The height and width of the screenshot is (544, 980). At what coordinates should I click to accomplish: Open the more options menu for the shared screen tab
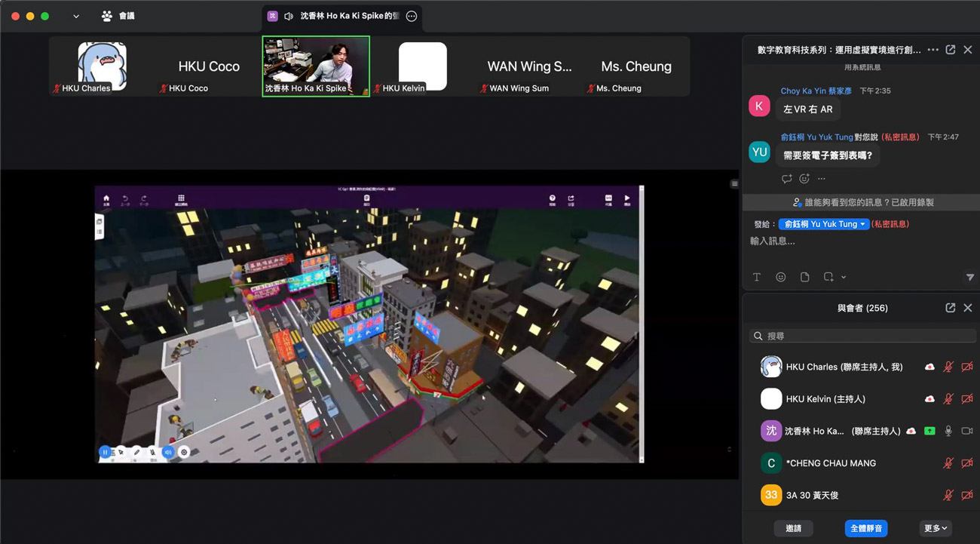(412, 16)
